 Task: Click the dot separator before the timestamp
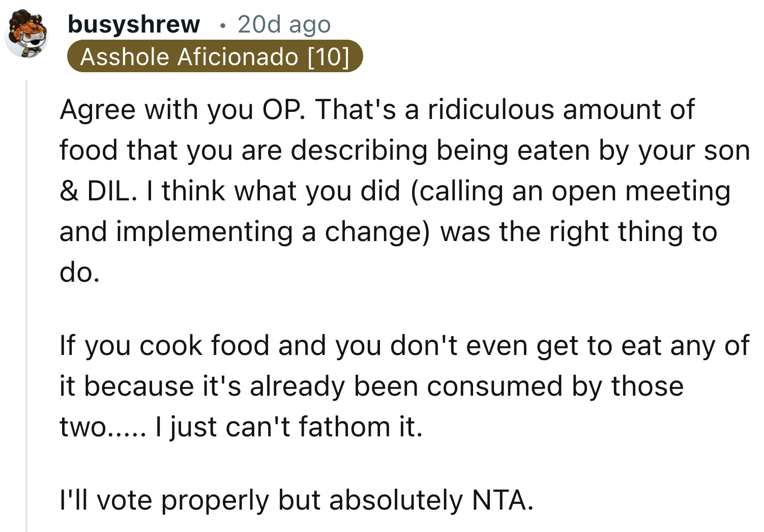(222, 25)
